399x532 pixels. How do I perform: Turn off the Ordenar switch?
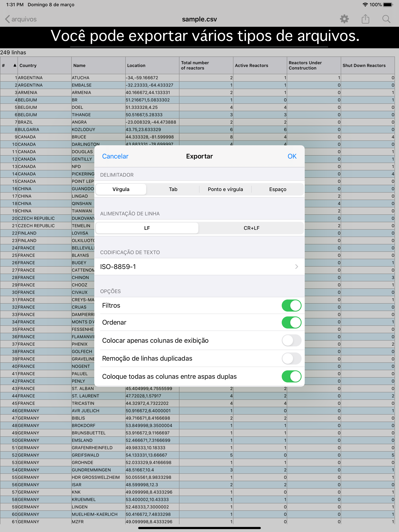click(291, 322)
